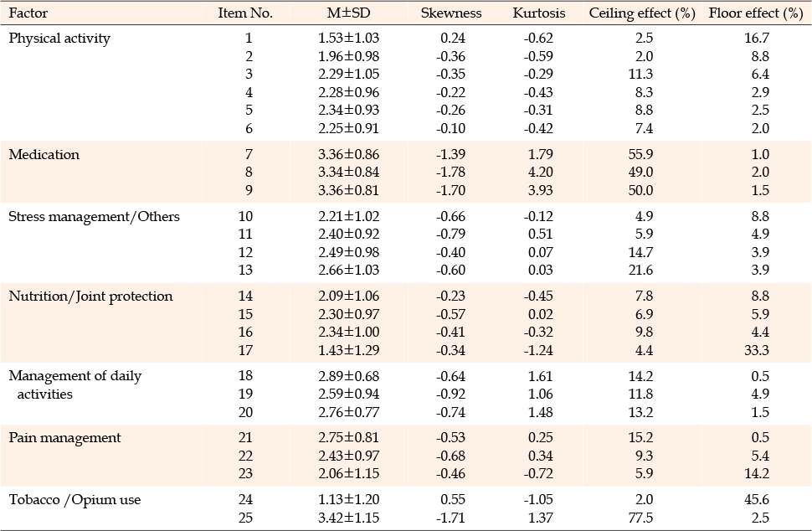The image size is (812, 531).
Task: Click the Floor effect (%) header
Action: tap(756, 13)
